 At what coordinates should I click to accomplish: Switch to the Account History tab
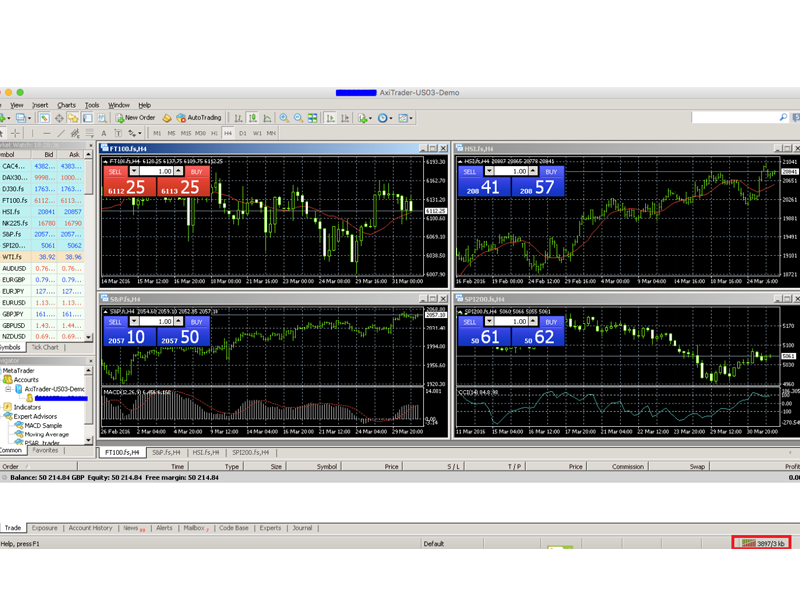pos(90,528)
